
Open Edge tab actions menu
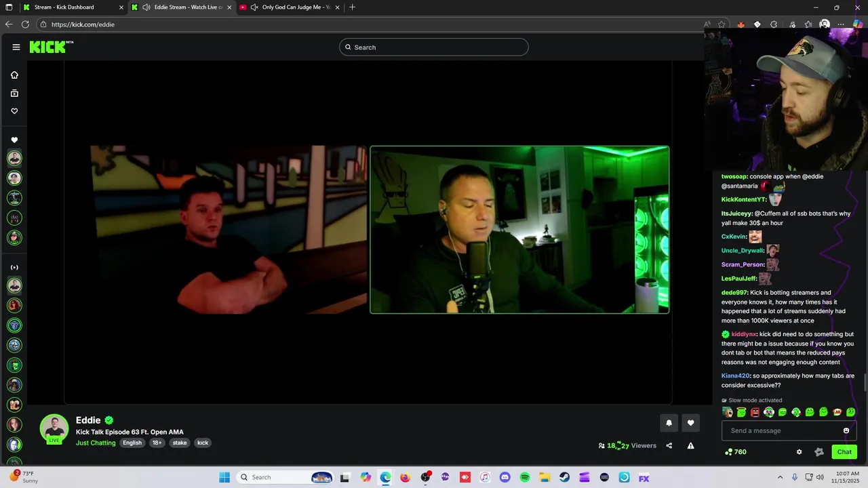pyautogui.click(x=9, y=7)
